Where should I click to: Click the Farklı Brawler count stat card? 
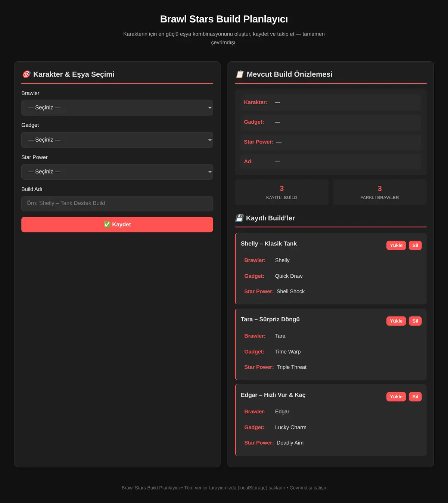pyautogui.click(x=380, y=192)
